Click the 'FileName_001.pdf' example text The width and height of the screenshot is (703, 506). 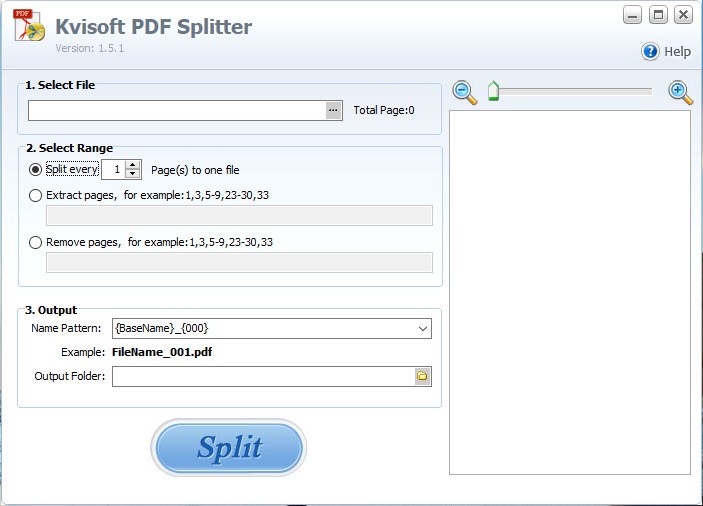point(162,352)
